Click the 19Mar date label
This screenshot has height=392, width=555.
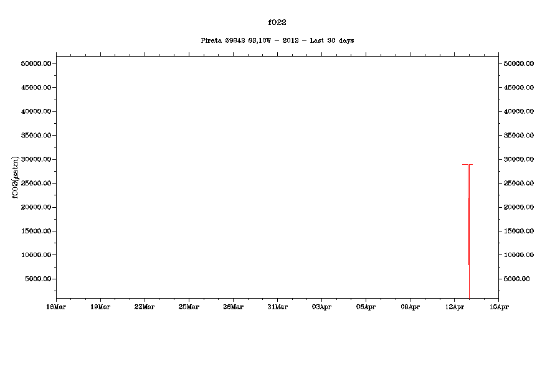pos(100,306)
